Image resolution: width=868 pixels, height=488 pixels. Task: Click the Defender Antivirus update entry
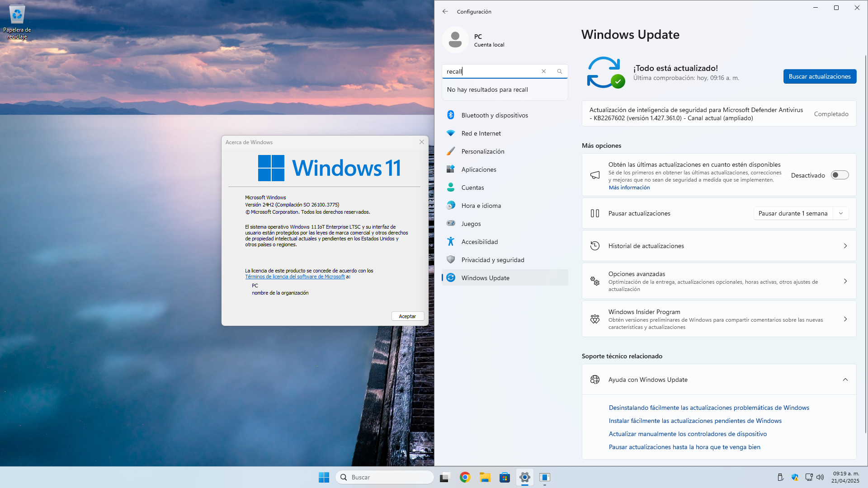[x=719, y=114]
